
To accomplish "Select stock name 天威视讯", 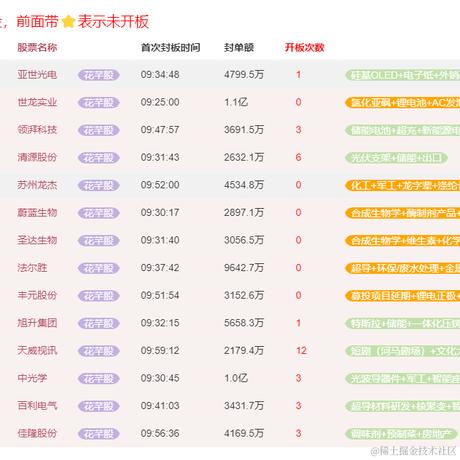I will 37,350.
